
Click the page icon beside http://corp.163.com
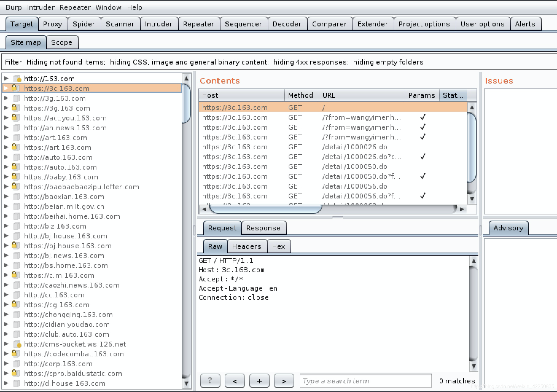tap(17, 364)
